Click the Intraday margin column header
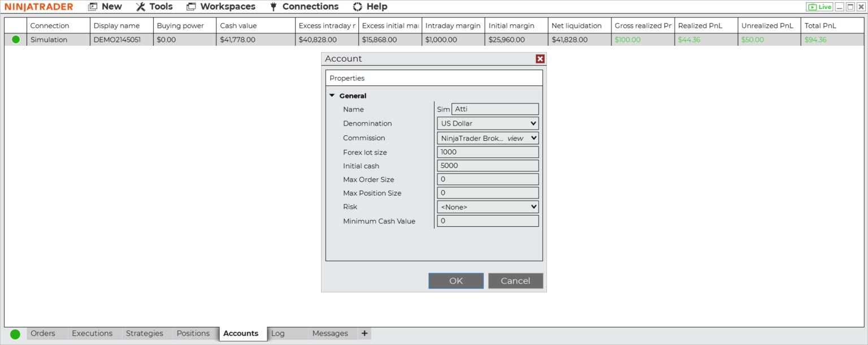The height and width of the screenshot is (345, 868). coord(453,25)
